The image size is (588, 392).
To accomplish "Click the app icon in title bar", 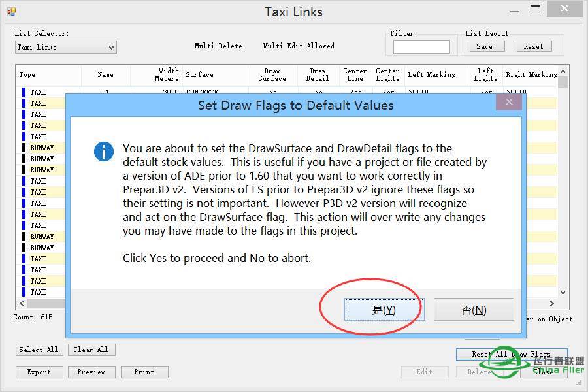I will [11, 11].
